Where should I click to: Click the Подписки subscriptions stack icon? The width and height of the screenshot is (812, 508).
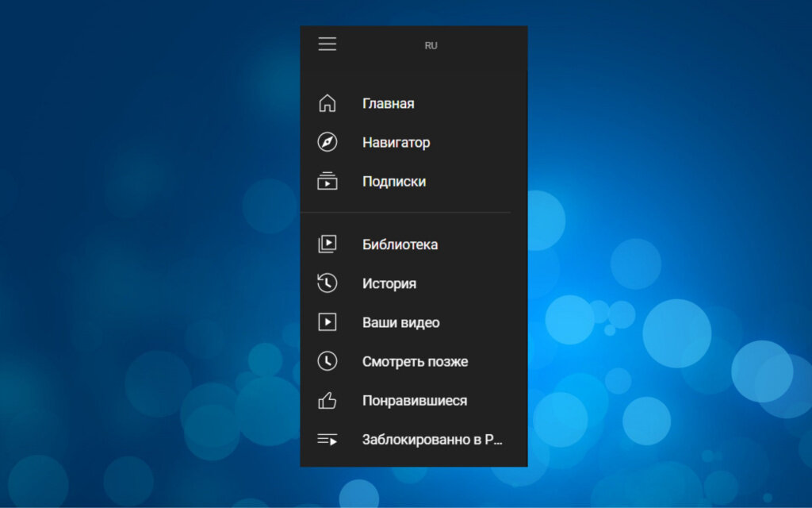coord(327,181)
